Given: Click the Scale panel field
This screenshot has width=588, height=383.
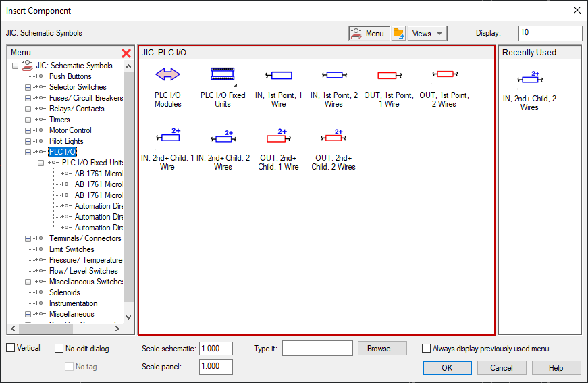Looking at the screenshot, I should pyautogui.click(x=216, y=367).
